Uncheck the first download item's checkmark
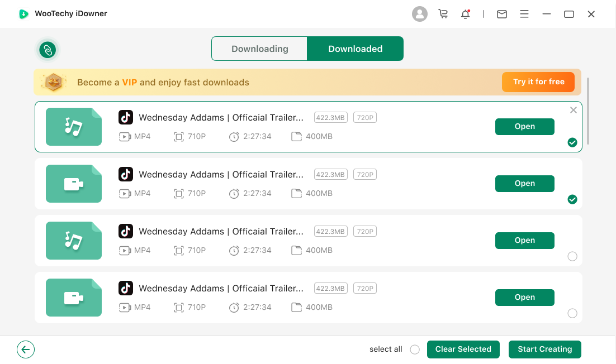 coord(572,142)
